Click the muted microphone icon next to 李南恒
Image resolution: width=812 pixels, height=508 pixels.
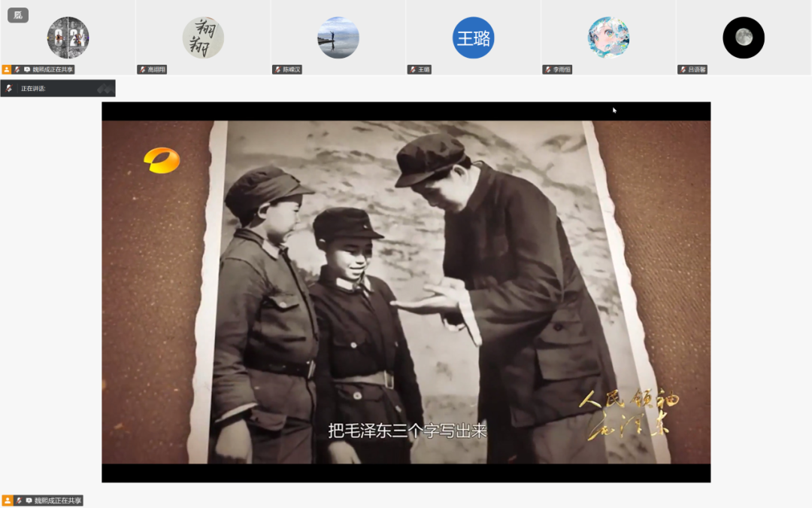pos(548,69)
